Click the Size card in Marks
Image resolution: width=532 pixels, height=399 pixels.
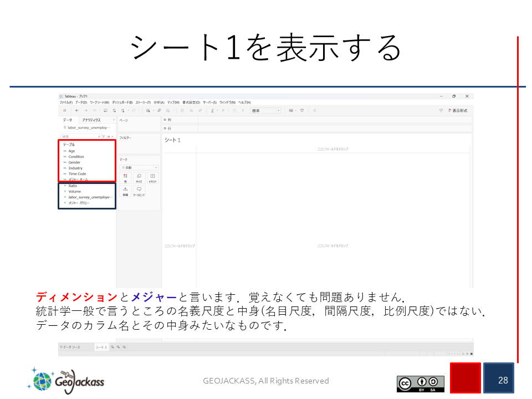139,178
